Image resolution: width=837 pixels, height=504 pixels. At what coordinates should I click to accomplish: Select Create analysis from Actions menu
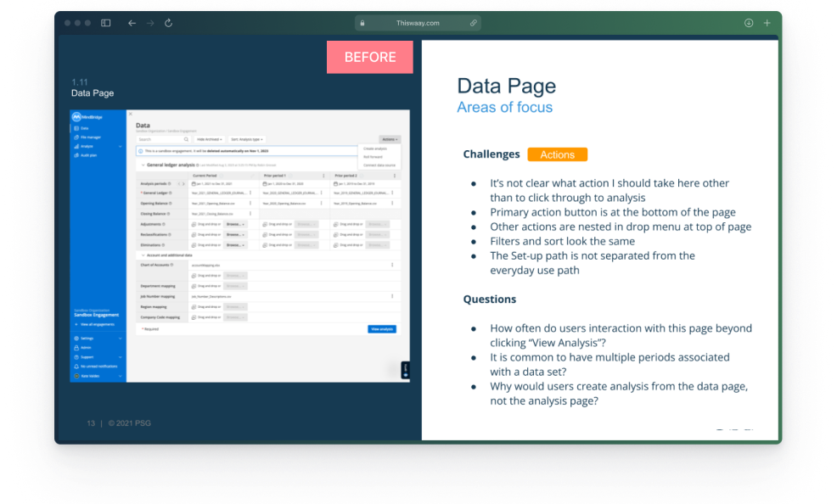[x=375, y=148]
